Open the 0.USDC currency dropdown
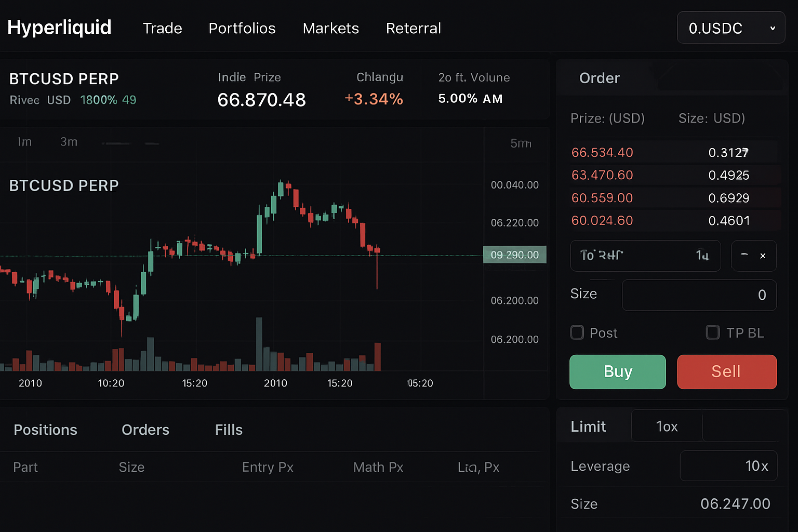This screenshot has height=532, width=798. pos(730,28)
